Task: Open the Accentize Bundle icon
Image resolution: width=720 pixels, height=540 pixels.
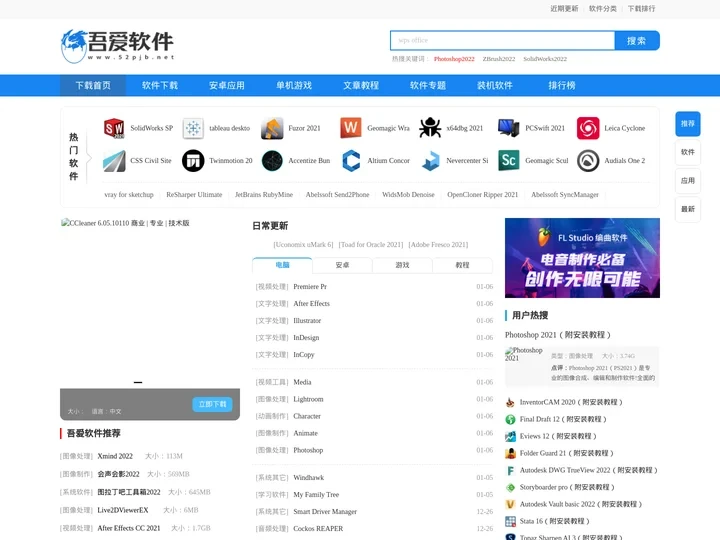Action: coord(272,161)
